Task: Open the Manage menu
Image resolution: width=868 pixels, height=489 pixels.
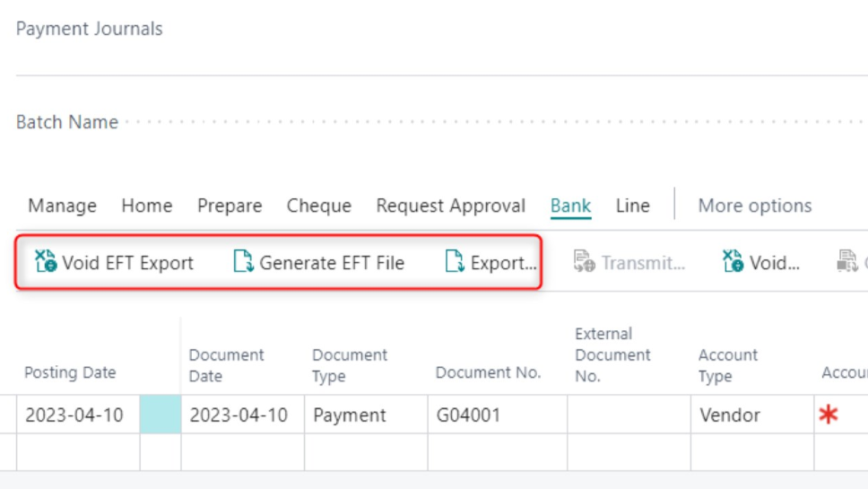Action: click(63, 206)
